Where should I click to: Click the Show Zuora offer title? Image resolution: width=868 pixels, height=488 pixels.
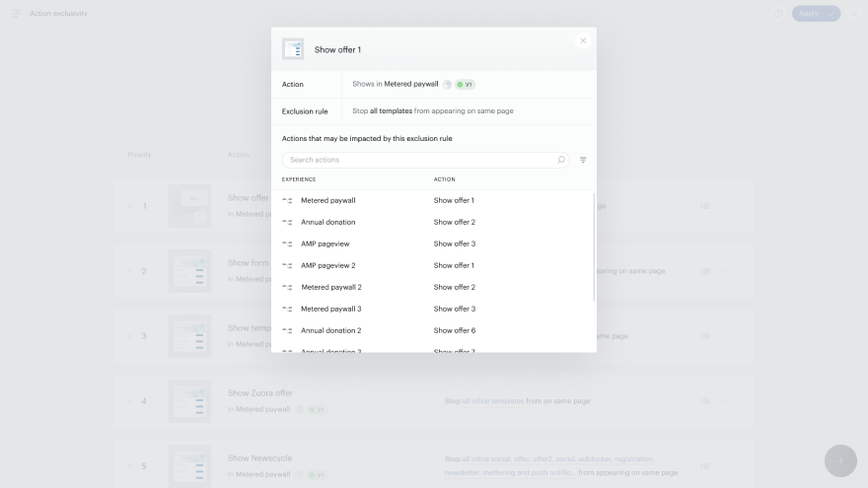pyautogui.click(x=259, y=392)
